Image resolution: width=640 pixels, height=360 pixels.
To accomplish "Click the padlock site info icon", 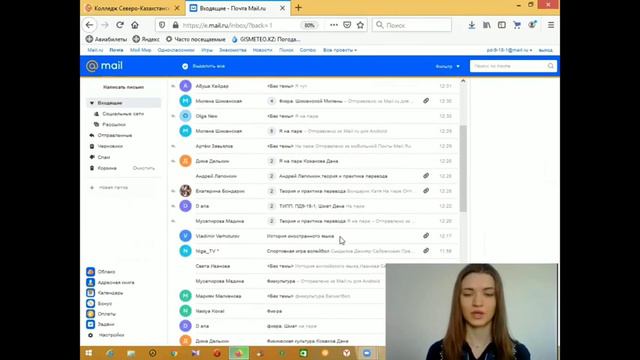I will tap(176, 25).
